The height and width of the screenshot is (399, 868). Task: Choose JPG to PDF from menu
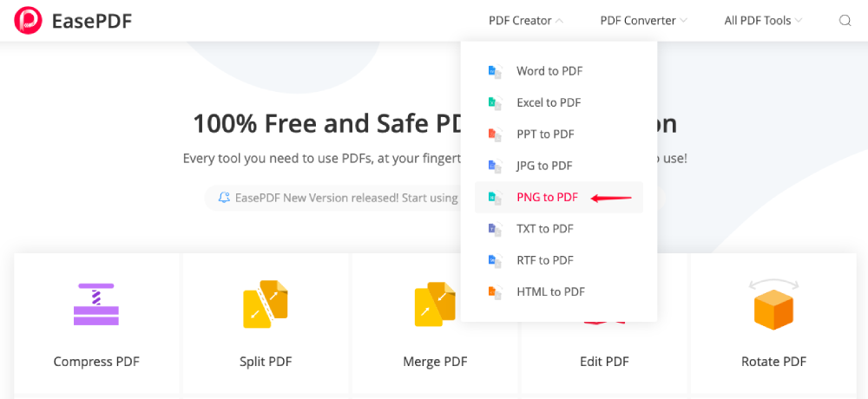pos(543,166)
